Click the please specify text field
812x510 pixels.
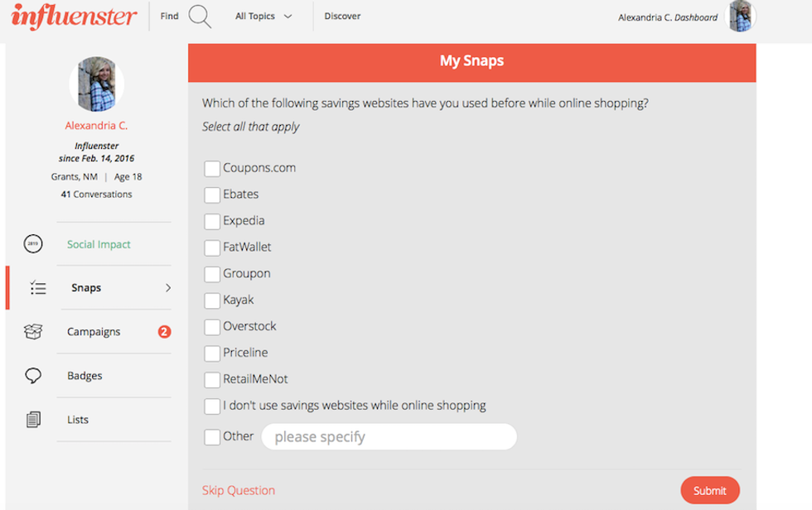[x=389, y=436]
